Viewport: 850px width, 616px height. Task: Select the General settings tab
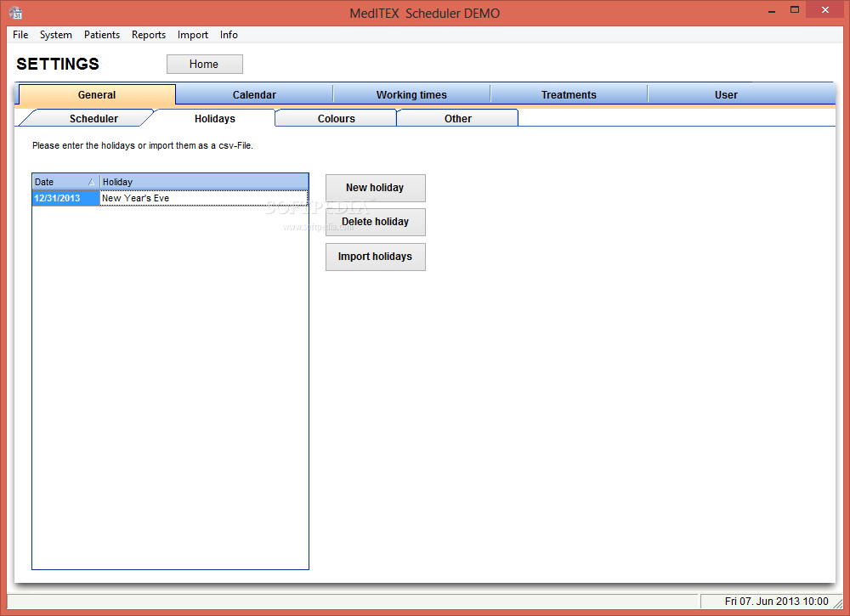(x=97, y=95)
